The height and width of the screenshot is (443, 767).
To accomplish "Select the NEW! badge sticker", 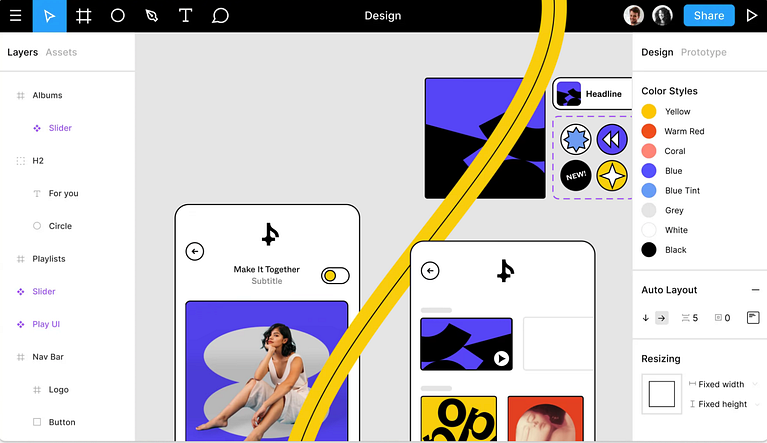I will pos(576,175).
